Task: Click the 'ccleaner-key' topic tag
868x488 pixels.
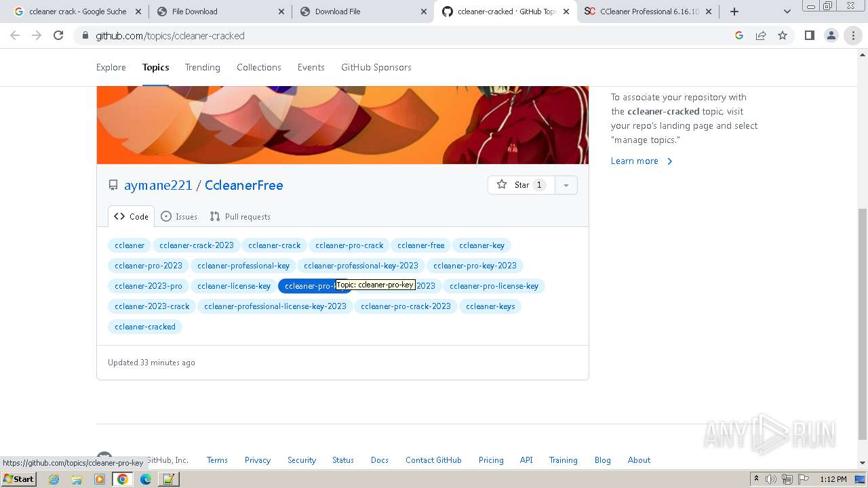Action: [481, 245]
